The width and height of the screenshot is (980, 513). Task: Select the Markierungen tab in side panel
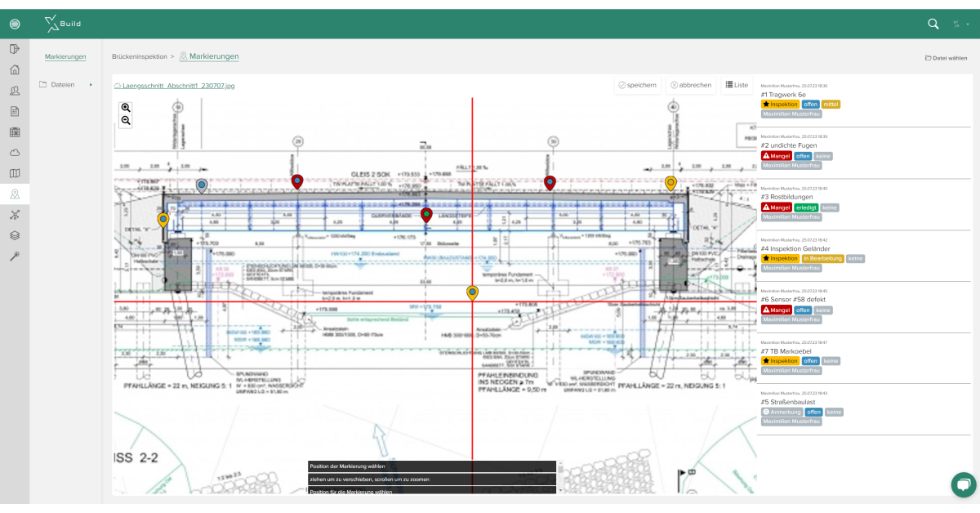pos(65,56)
